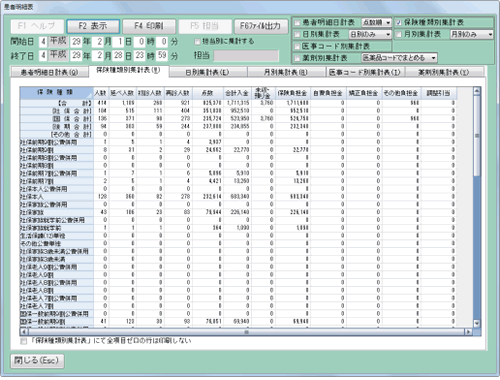Select the 患者明細日計表 tab
The width and height of the screenshot is (500, 380).
[50, 72]
